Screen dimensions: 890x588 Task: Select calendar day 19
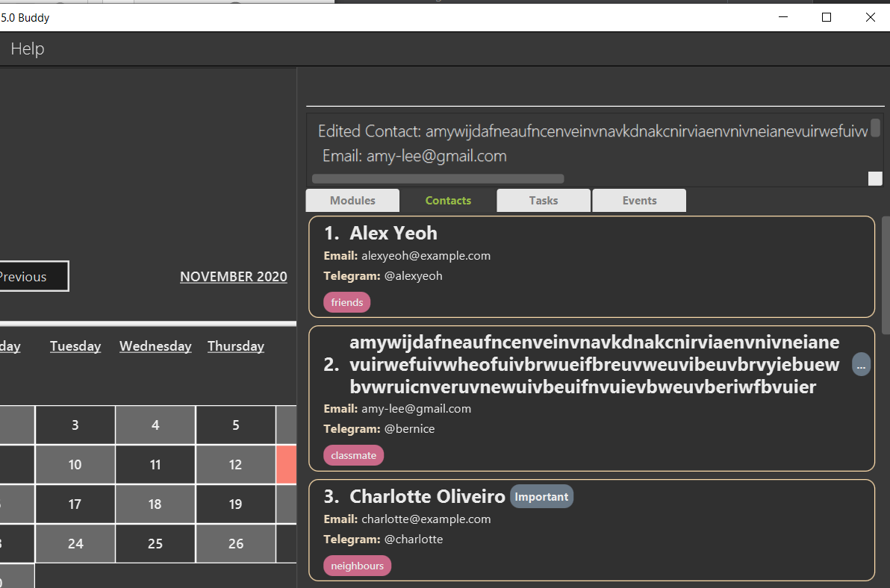[235, 504]
